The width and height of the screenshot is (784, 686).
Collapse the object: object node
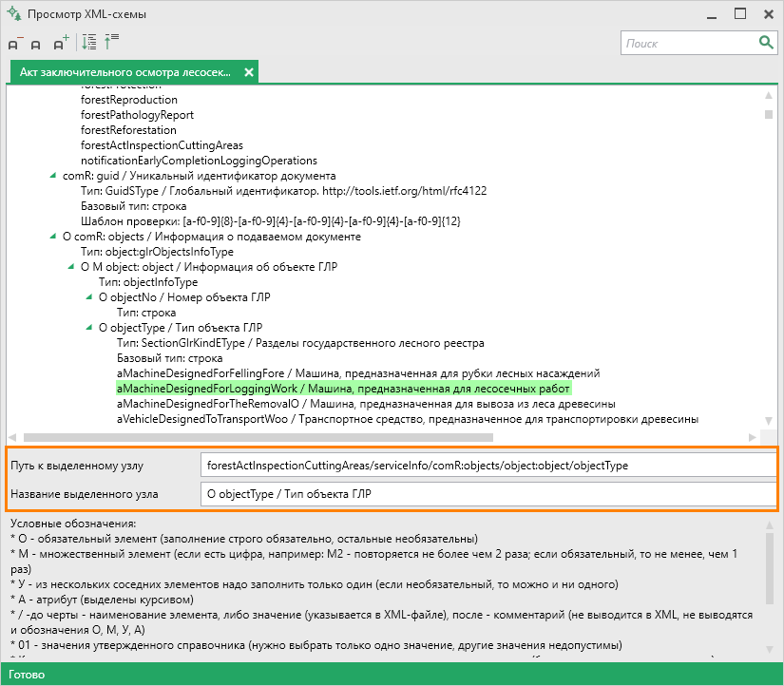click(x=71, y=267)
